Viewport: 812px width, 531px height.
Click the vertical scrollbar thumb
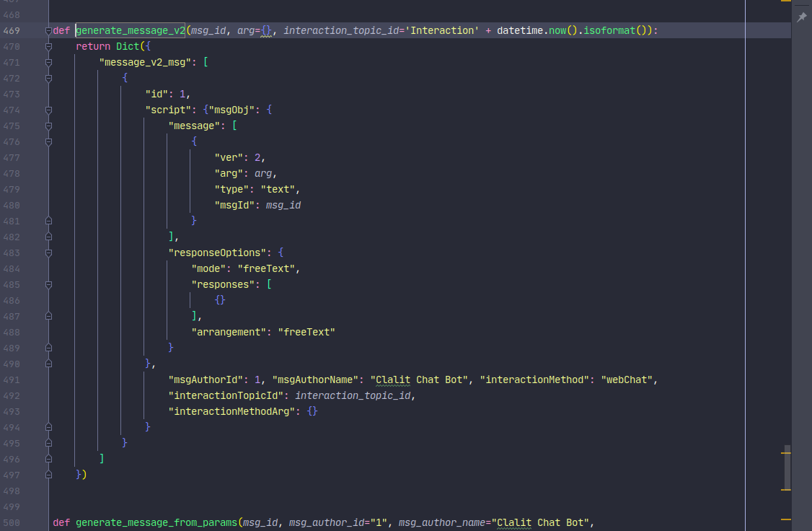pos(787,468)
